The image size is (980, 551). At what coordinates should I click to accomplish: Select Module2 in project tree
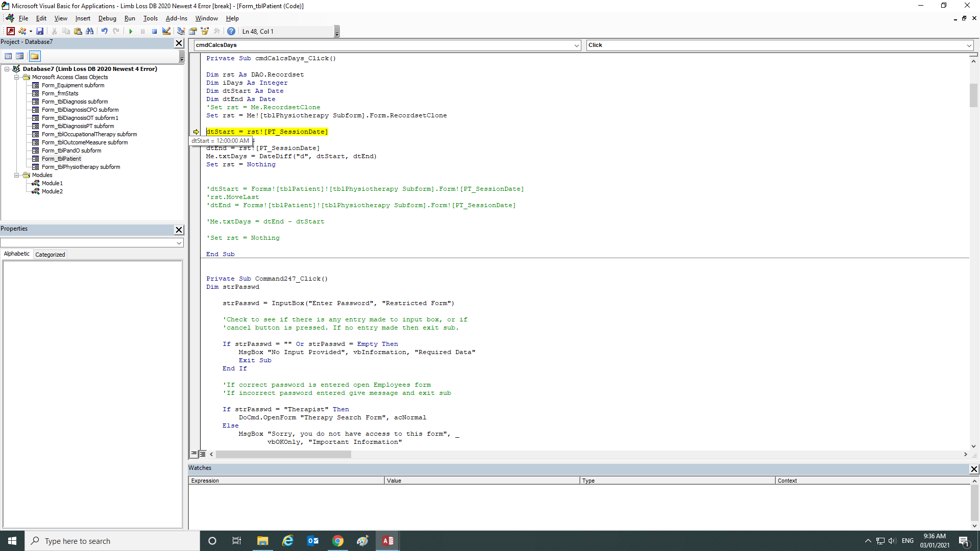[52, 191]
